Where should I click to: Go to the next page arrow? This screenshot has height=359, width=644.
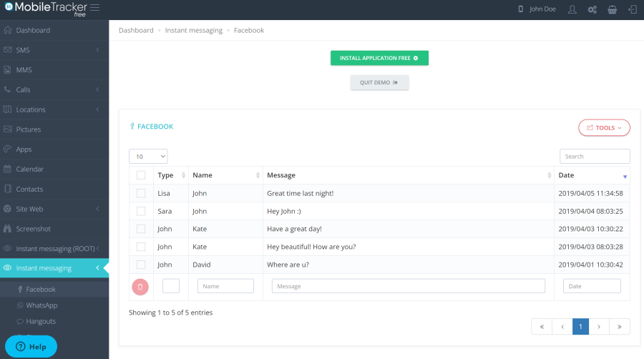tap(599, 327)
